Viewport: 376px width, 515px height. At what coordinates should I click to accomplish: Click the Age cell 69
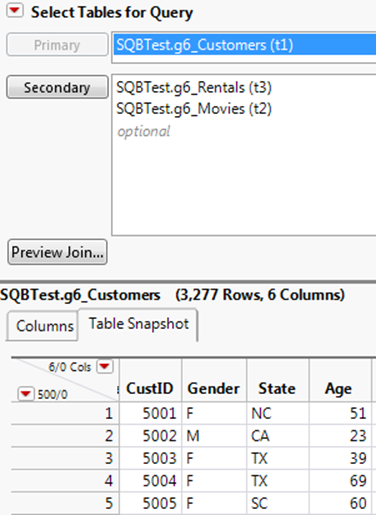tap(340, 481)
